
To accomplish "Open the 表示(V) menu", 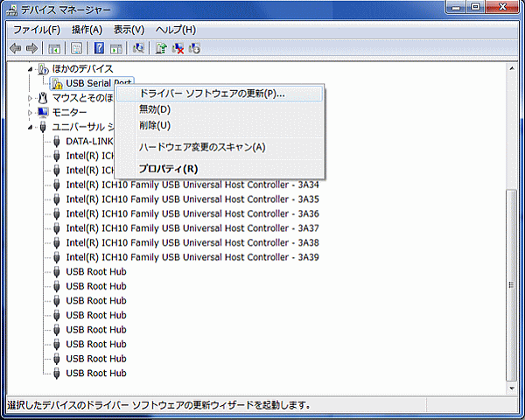I will pyautogui.click(x=129, y=30).
